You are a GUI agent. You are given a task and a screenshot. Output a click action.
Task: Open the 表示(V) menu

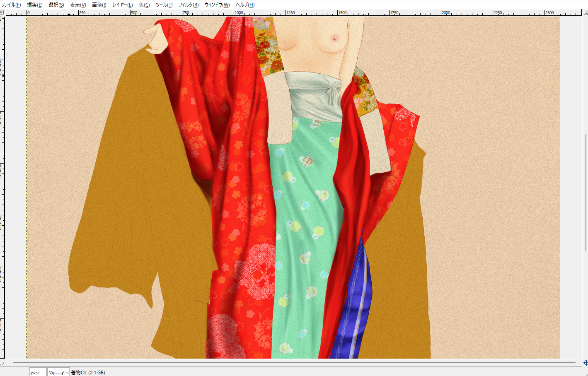77,5
